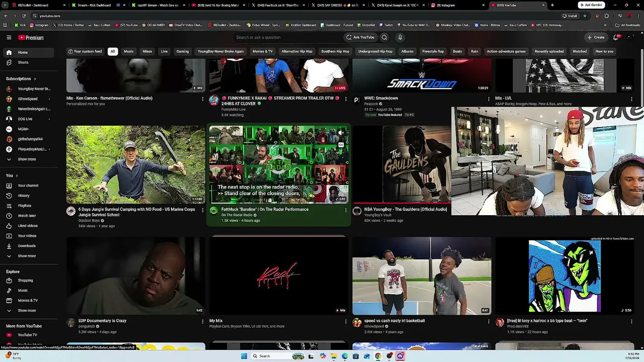Open the 6 Days Jungle Survival thumbnail
The width and height of the screenshot is (644, 362).
136,164
